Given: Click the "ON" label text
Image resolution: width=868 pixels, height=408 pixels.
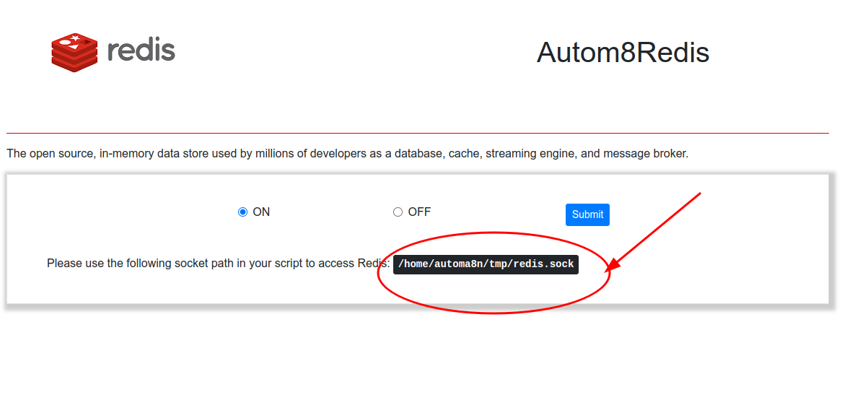Looking at the screenshot, I should pyautogui.click(x=261, y=212).
